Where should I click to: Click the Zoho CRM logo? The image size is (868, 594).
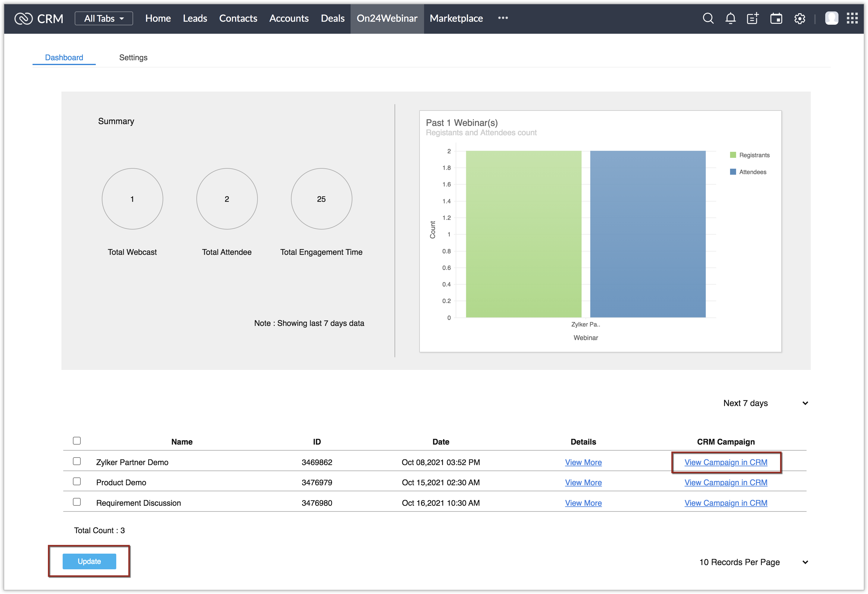tap(23, 18)
